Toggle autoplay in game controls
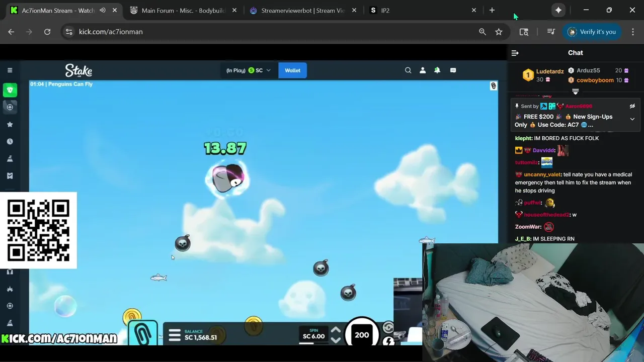644x362 pixels. pos(388,328)
